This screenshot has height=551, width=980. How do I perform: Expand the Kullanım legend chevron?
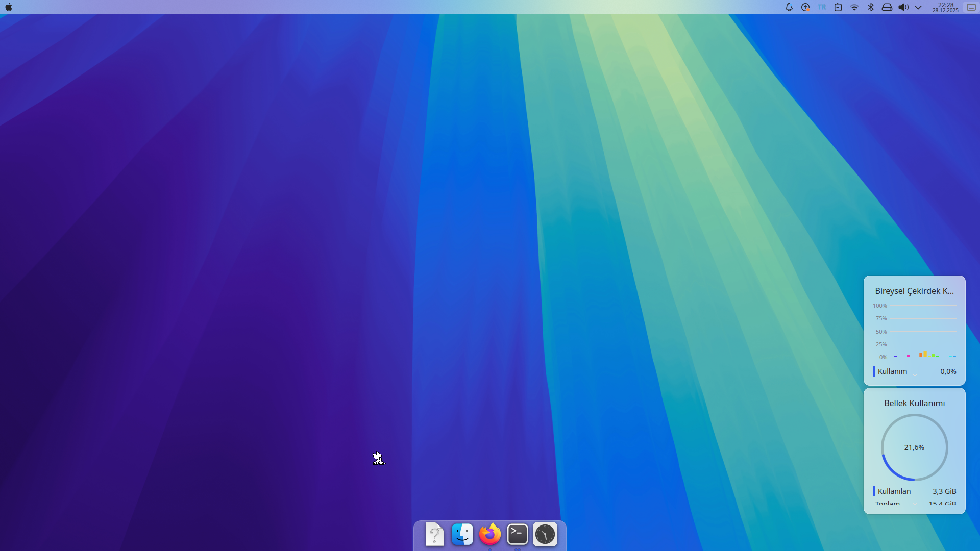915,375
